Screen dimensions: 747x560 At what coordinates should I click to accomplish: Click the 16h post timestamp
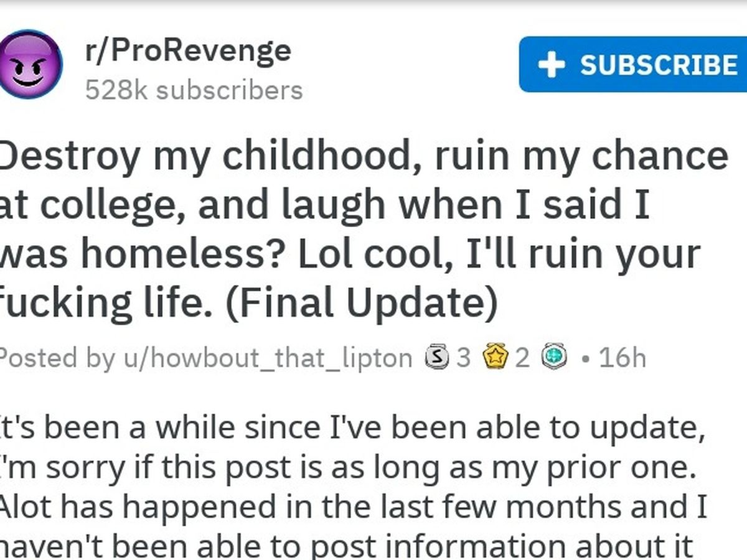(x=621, y=358)
